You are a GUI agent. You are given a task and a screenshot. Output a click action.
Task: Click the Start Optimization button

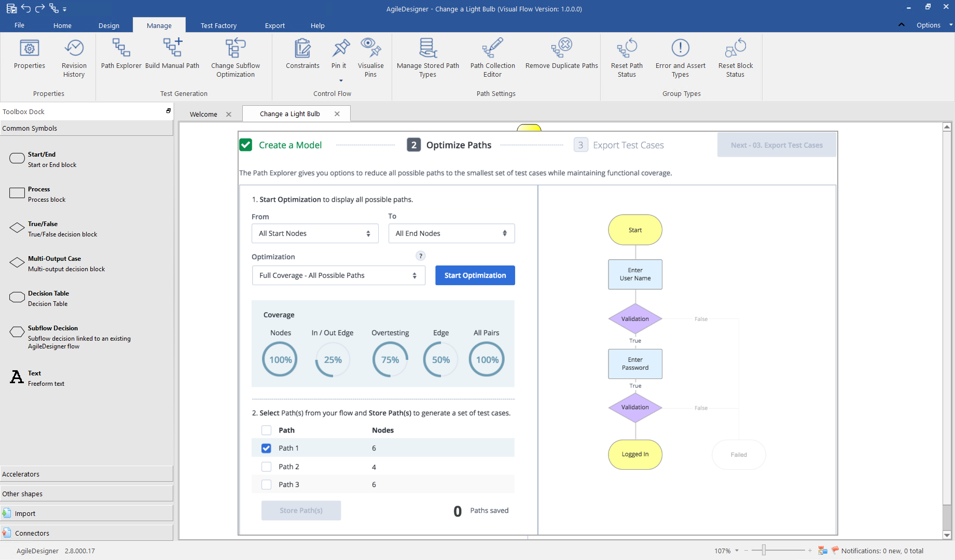(x=475, y=275)
